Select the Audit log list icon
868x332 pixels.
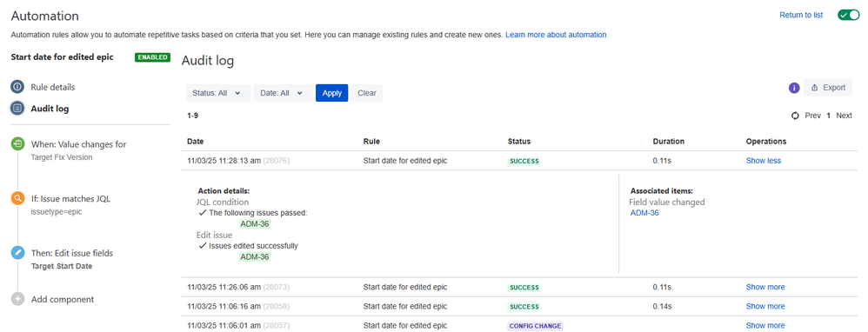point(17,109)
